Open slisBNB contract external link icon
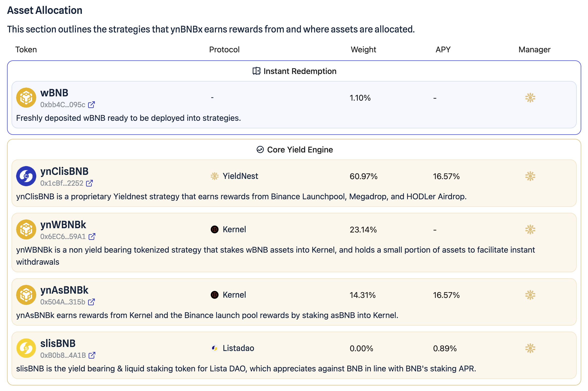This screenshot has height=391, width=588. pos(92,355)
